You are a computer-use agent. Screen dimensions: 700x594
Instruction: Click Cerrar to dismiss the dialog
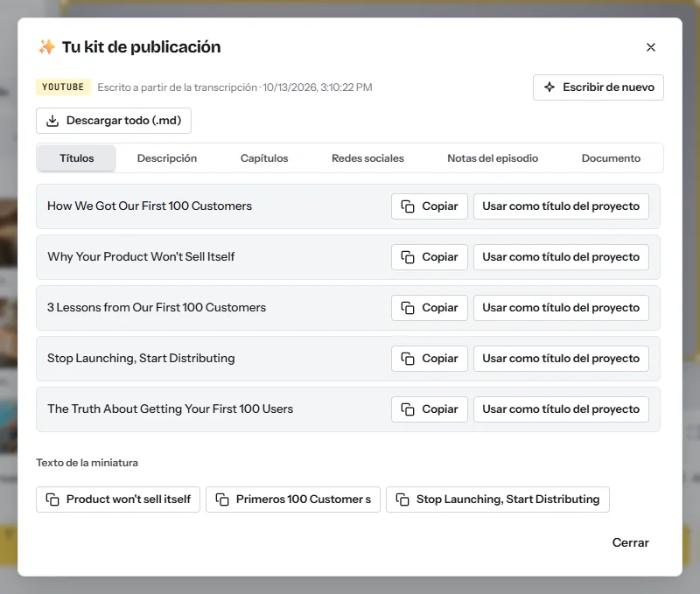coord(630,542)
